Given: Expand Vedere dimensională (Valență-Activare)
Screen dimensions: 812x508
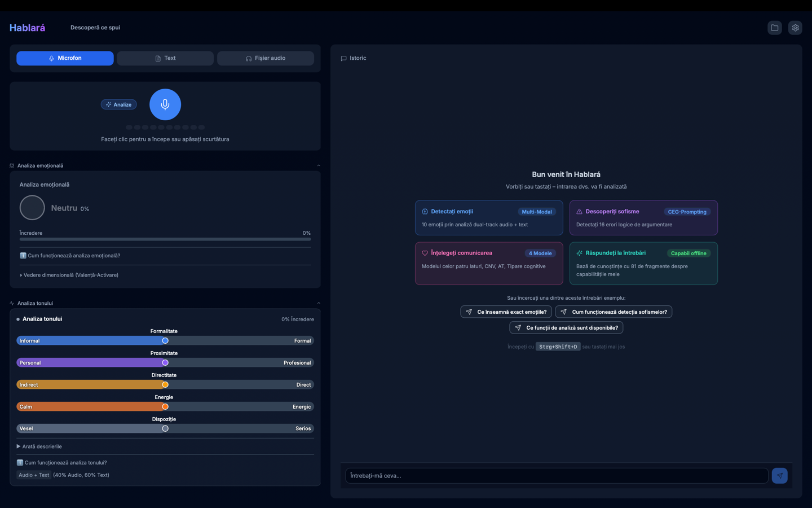Looking at the screenshot, I should [x=70, y=275].
